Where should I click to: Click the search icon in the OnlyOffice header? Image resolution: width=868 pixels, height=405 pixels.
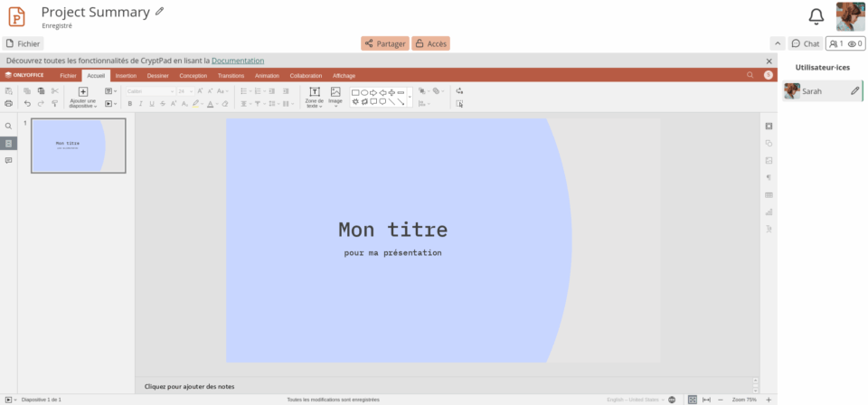click(750, 75)
